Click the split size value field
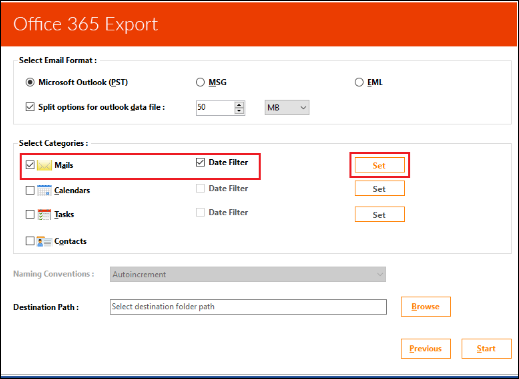Viewport: 519px width, 379px height. pos(215,108)
